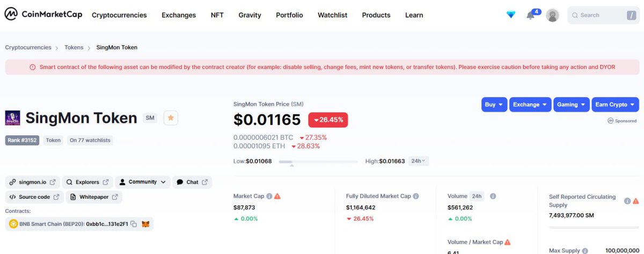Viewport: 644px width, 254px height.
Task: Open the notifications bell
Action: 531,15
